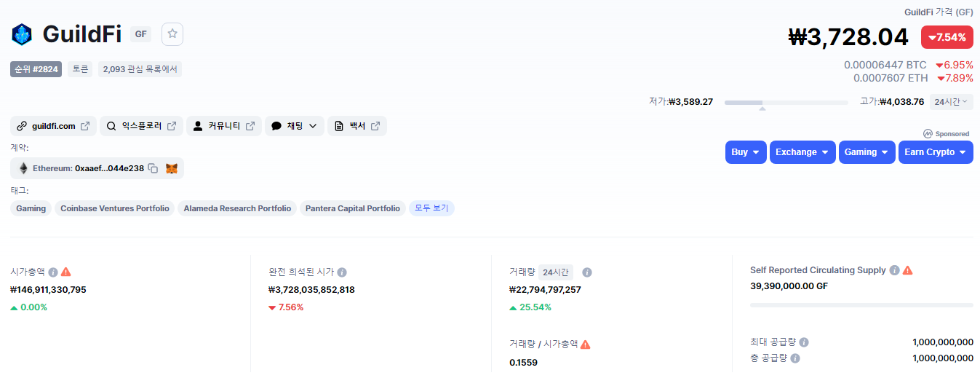This screenshot has width=980, height=378.
Task: Click the low-high price range slider
Action: tap(786, 103)
